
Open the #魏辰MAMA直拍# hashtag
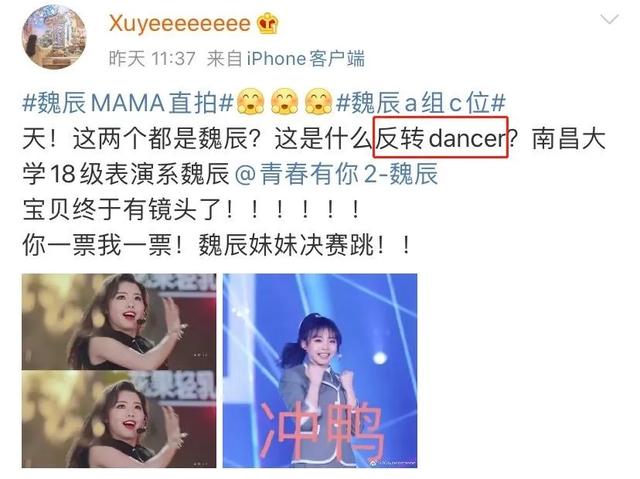[128, 102]
